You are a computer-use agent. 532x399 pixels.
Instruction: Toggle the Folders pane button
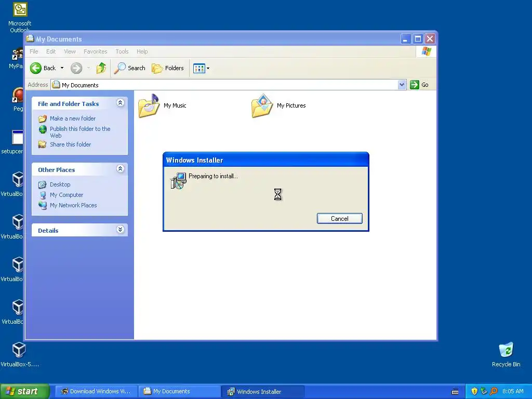pos(168,68)
